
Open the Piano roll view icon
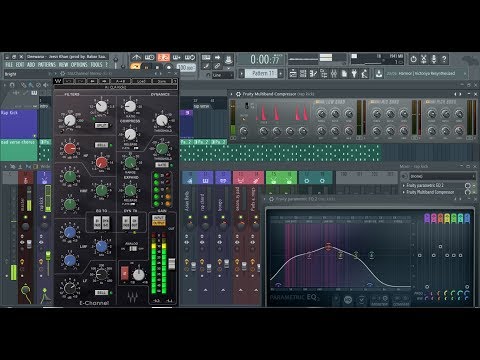point(313,73)
